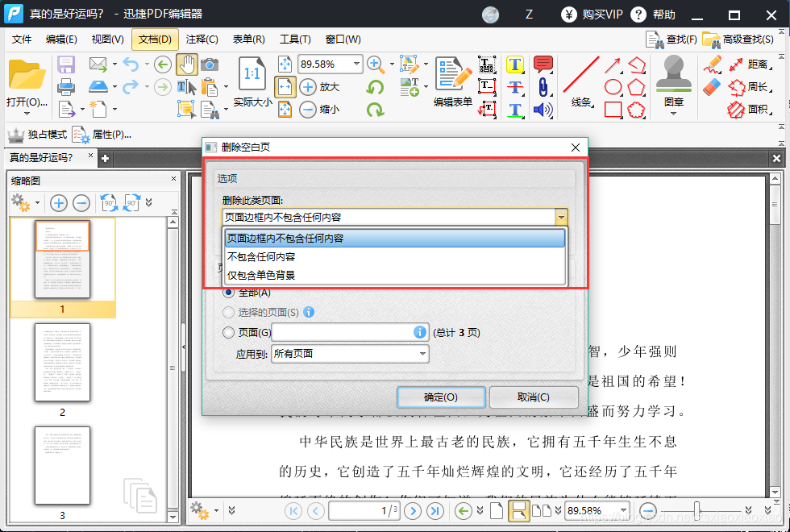Choose 不包含任何内容 option
Image resolution: width=790 pixels, height=532 pixels.
[395, 256]
